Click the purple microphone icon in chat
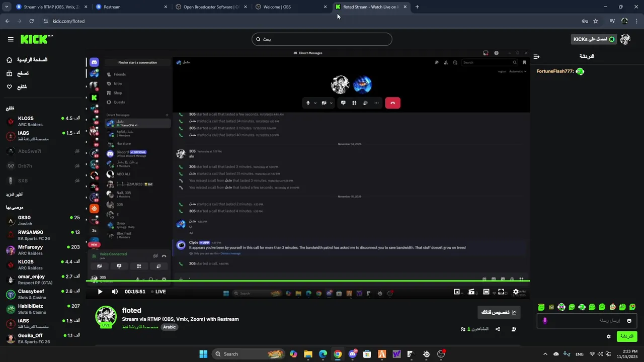Screen dimensions: 644x362 tap(545, 321)
